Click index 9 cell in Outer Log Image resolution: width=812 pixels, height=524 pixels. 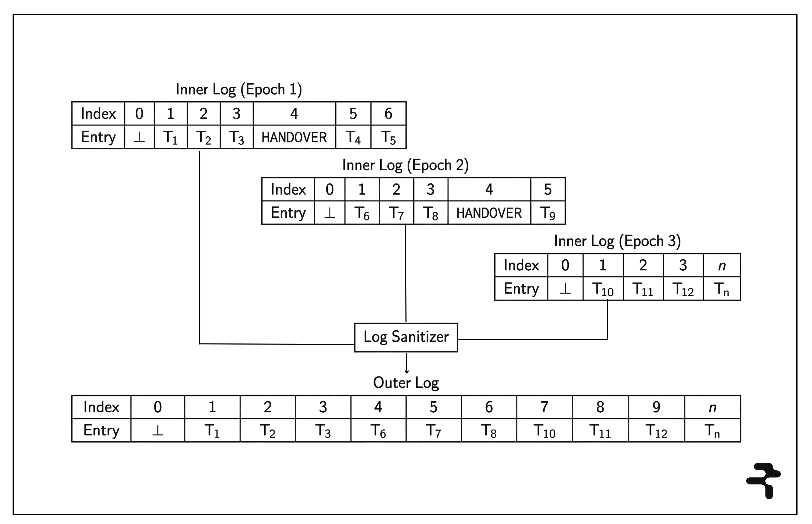click(656, 407)
